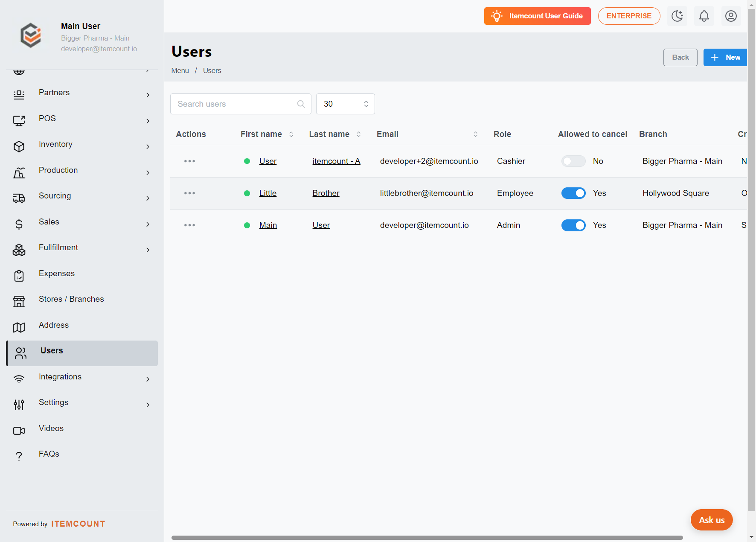Open Stores / Branches menu item
756x542 pixels.
click(x=82, y=301)
